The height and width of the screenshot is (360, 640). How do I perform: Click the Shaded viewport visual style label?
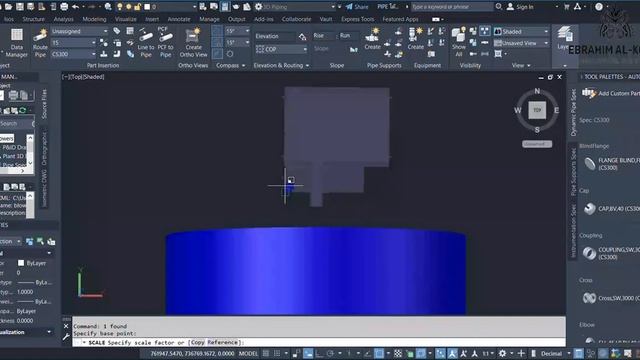point(94,77)
